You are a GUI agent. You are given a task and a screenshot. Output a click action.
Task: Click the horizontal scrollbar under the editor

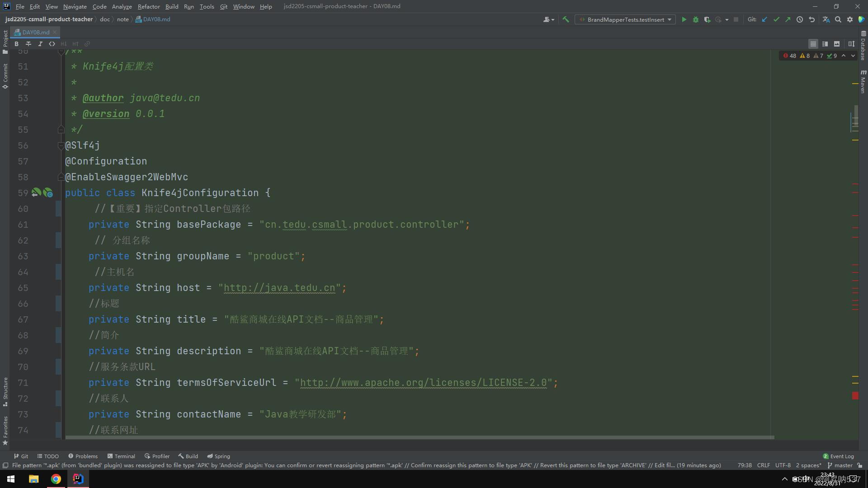tap(420, 437)
